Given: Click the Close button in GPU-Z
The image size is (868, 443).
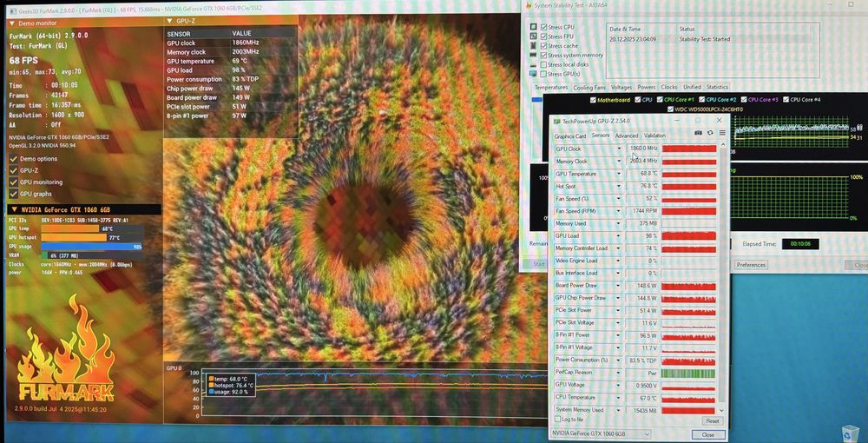Looking at the screenshot, I should coord(708,434).
